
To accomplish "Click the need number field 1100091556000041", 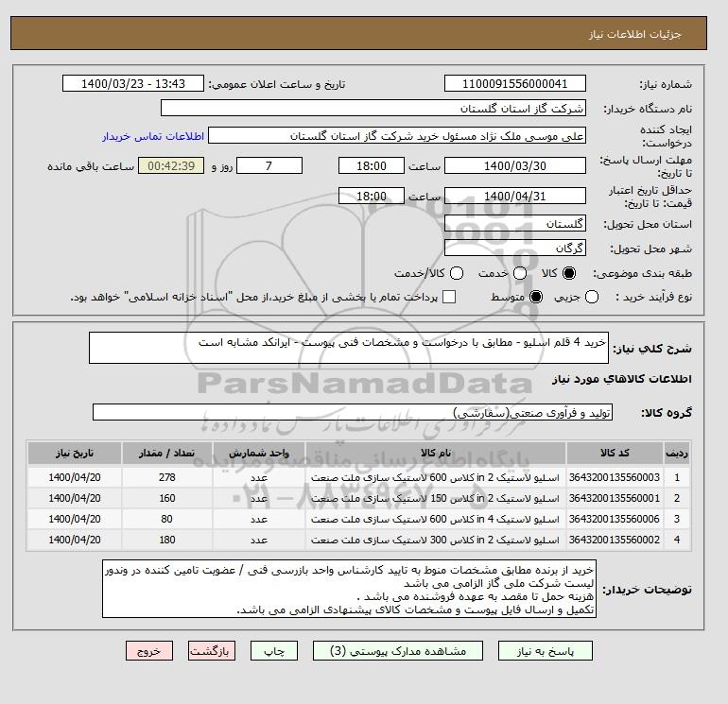I will pyautogui.click(x=515, y=83).
